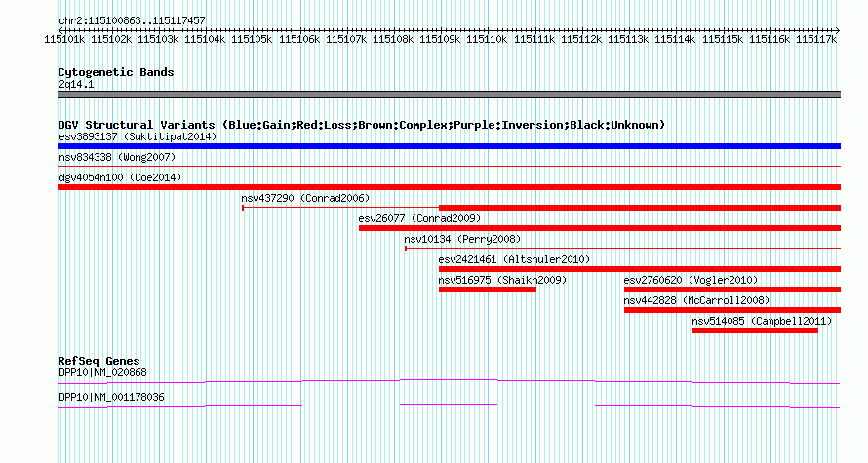Viewport: 868px width, 463px height.
Task: Click the esv2421461 (Altshuler2010) label
Action: [514, 259]
